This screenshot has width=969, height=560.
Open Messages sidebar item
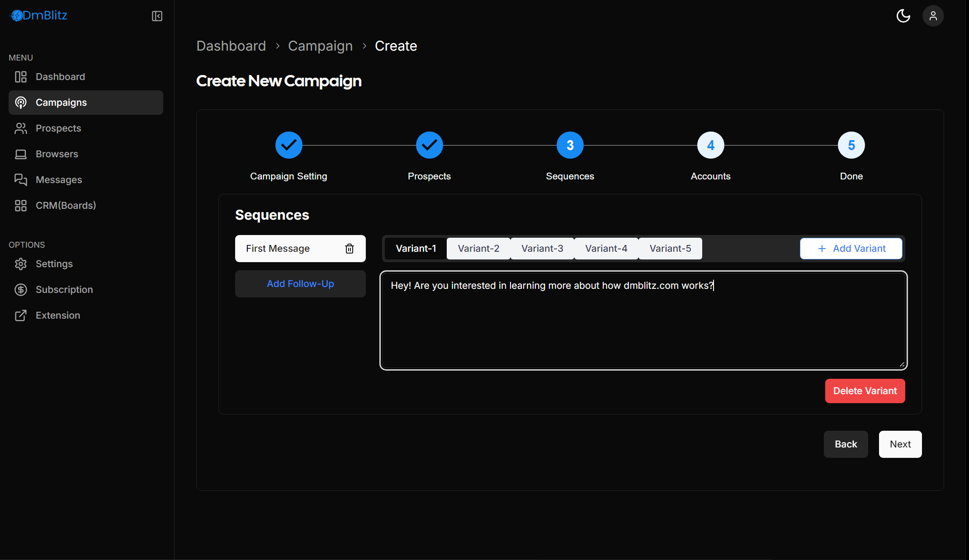(86, 180)
